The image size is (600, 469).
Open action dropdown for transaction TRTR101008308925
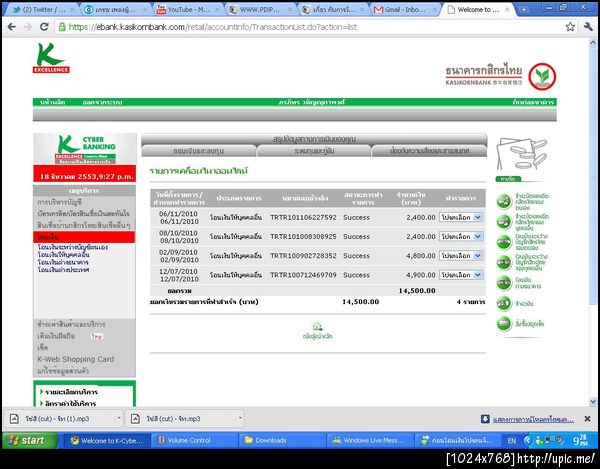[461, 236]
